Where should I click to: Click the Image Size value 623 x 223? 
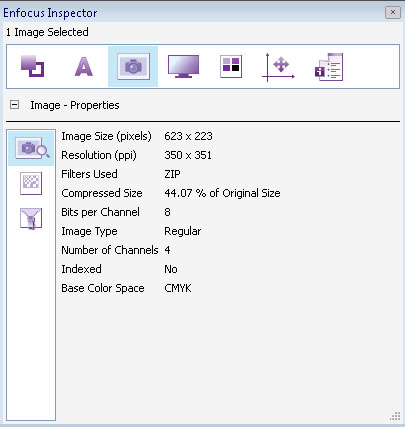tap(188, 136)
